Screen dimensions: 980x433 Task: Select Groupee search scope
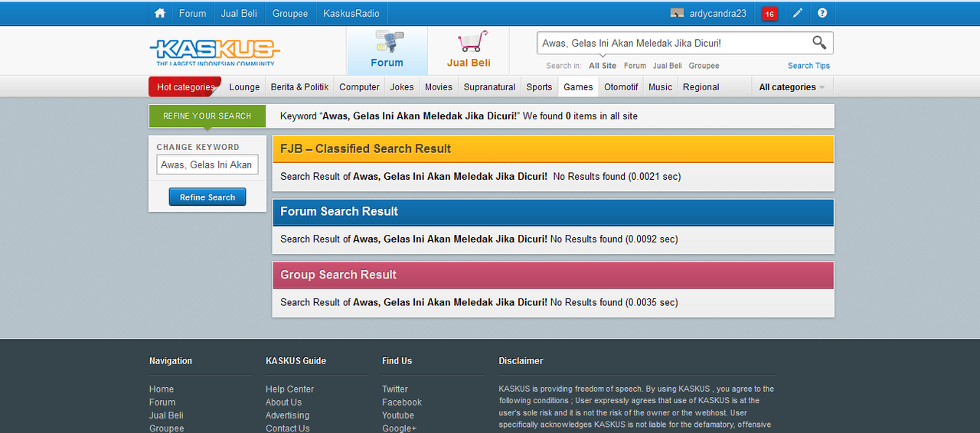point(704,66)
